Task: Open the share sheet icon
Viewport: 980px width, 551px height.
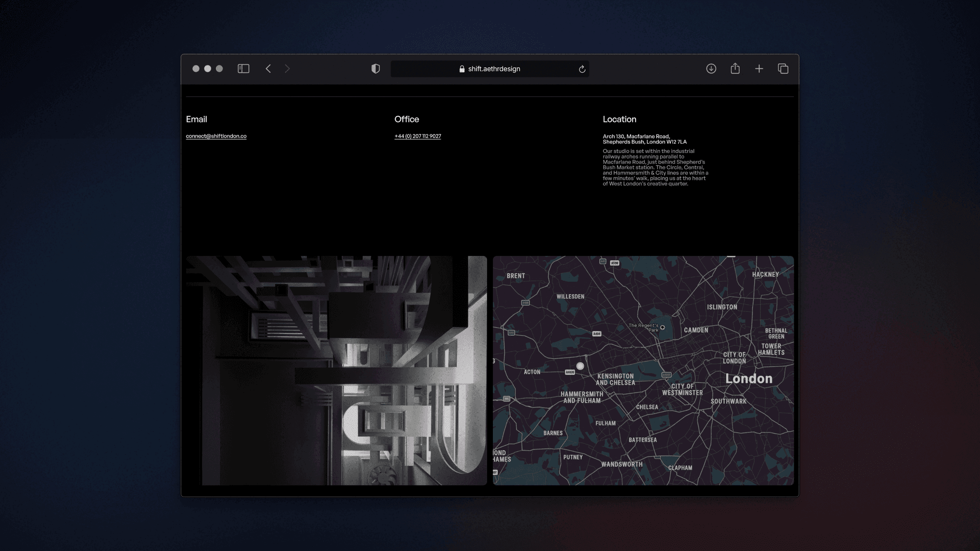Action: pos(735,68)
